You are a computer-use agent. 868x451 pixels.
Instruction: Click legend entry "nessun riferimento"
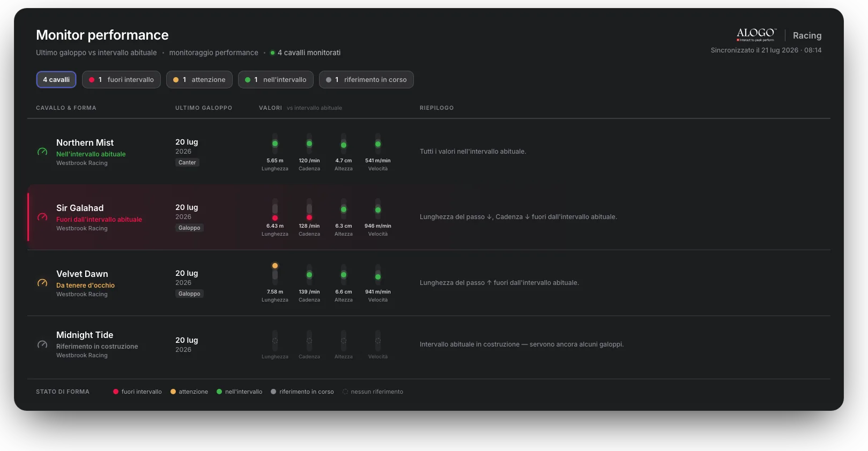point(373,392)
